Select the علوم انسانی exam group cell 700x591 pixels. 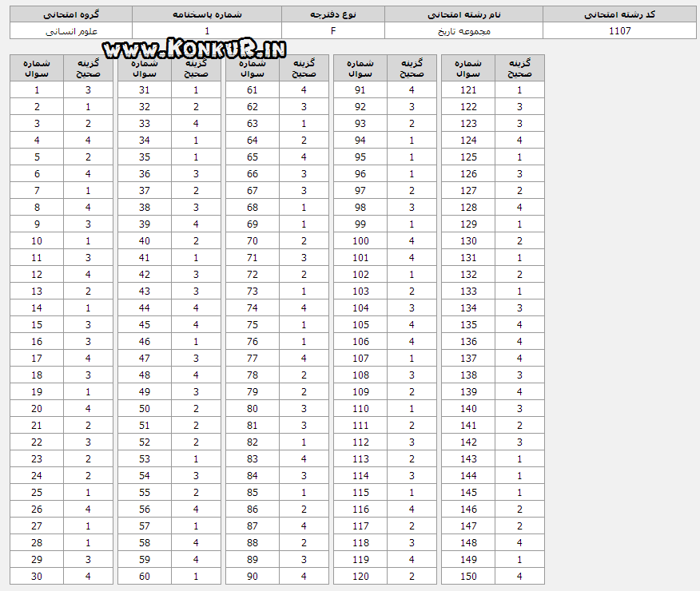tap(71, 31)
